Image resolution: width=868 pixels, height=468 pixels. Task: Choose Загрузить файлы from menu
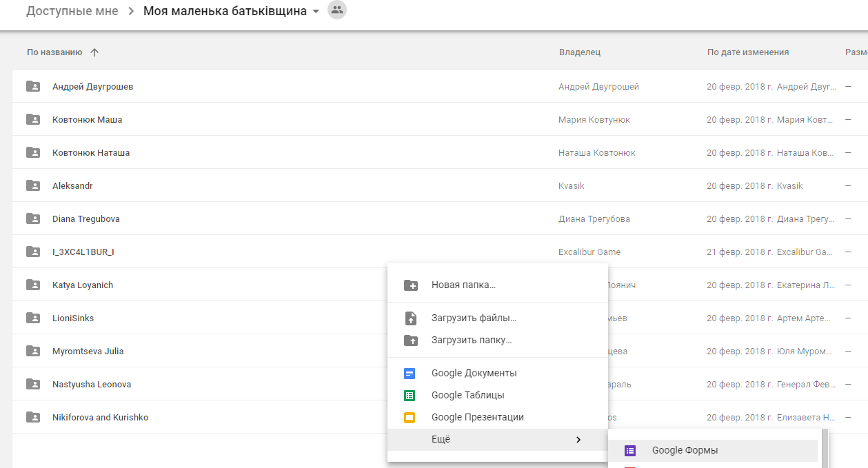pos(474,318)
